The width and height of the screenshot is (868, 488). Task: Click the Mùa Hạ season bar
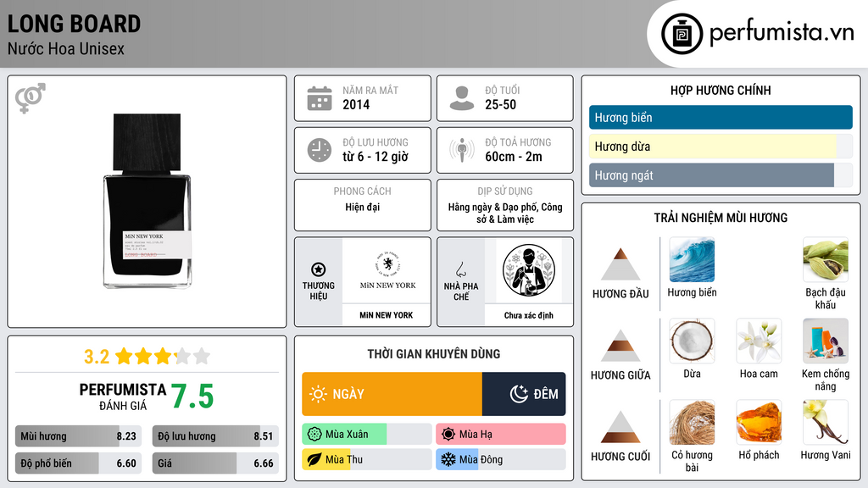[501, 435]
